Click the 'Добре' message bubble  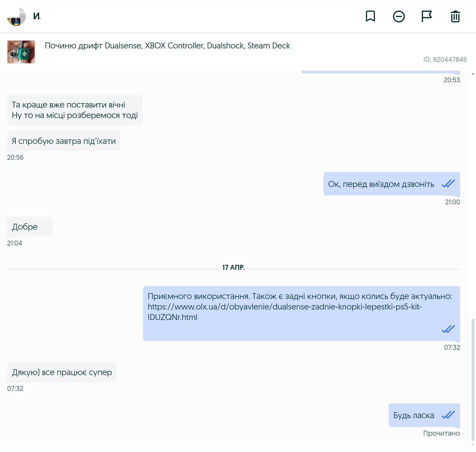(30, 227)
